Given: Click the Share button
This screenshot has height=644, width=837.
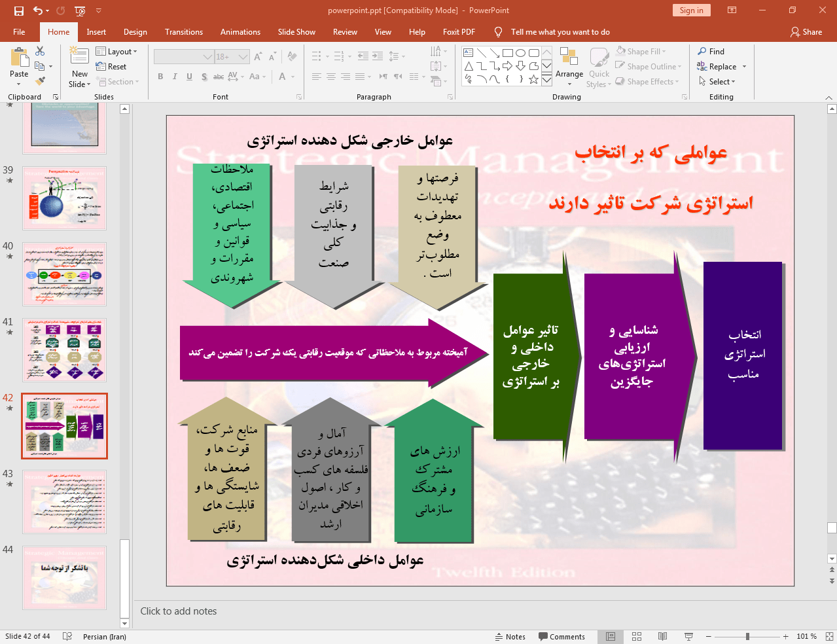Looking at the screenshot, I should point(806,32).
